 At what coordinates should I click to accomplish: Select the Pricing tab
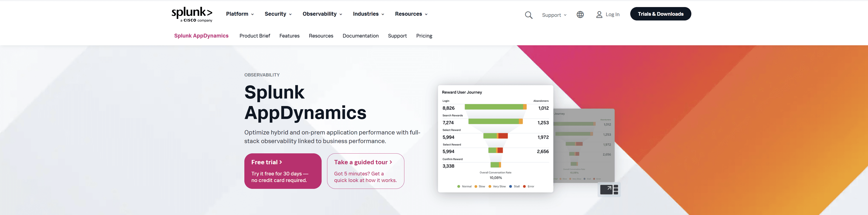point(424,36)
